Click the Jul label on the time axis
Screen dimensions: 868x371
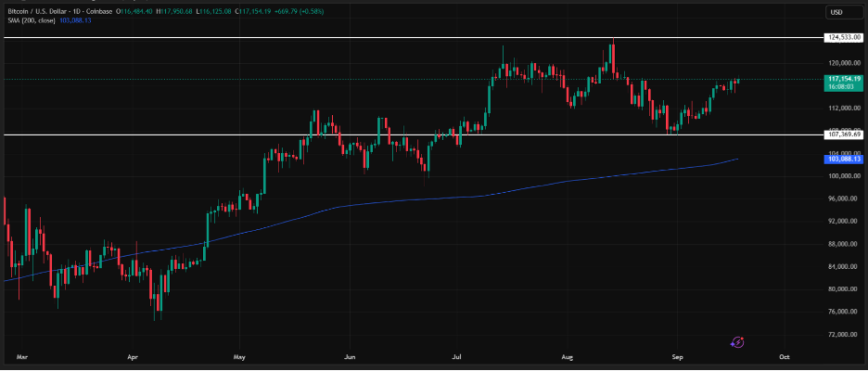click(458, 356)
